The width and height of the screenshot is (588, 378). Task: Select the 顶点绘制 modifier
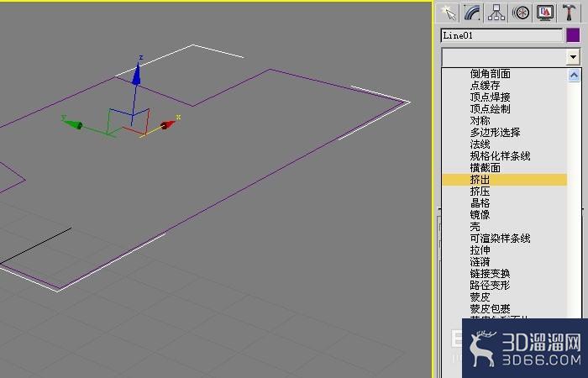pos(490,108)
